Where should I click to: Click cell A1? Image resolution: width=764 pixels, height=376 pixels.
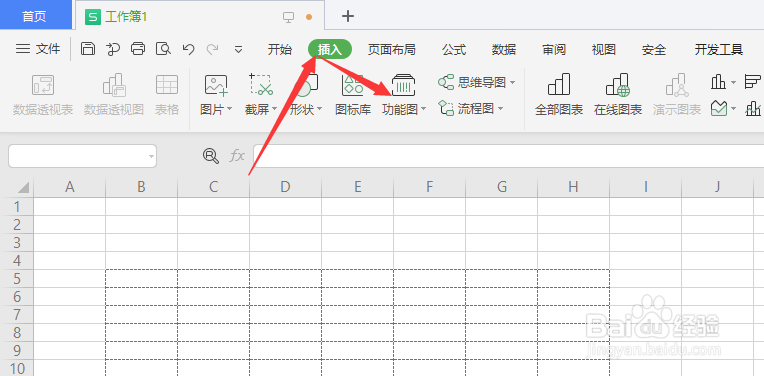pos(70,207)
